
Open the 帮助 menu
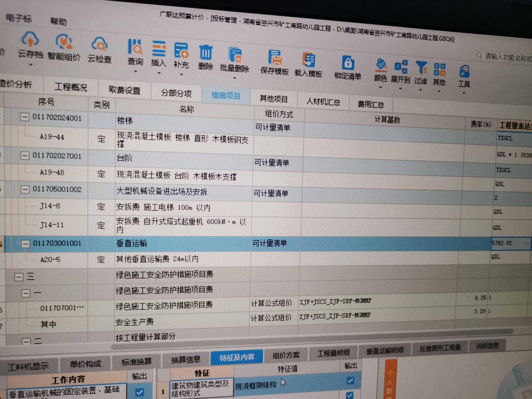coord(59,21)
